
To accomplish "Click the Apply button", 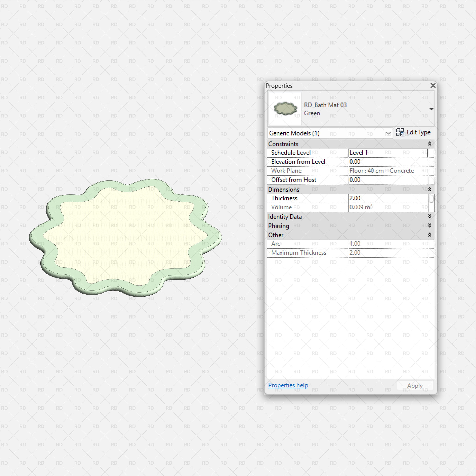I will click(415, 386).
